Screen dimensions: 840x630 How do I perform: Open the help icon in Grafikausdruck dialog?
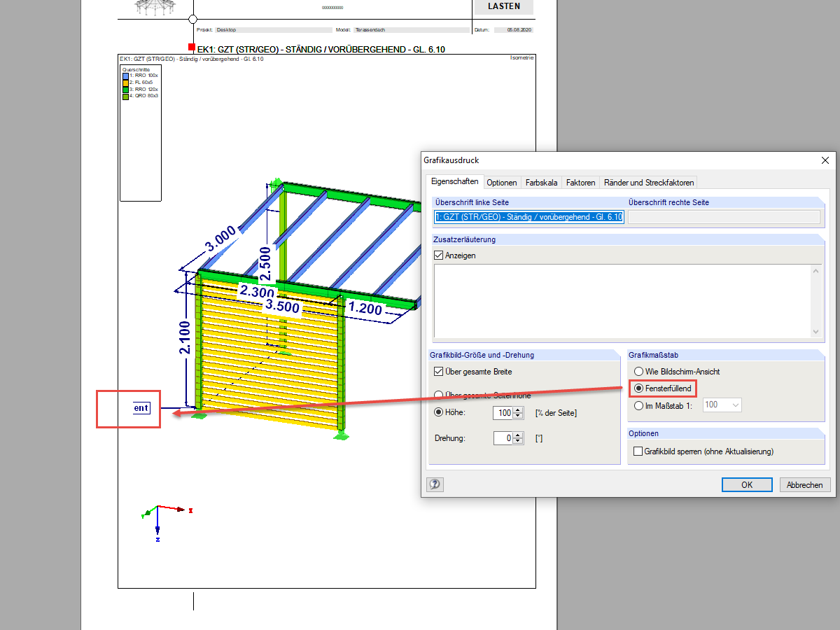pyautogui.click(x=435, y=484)
